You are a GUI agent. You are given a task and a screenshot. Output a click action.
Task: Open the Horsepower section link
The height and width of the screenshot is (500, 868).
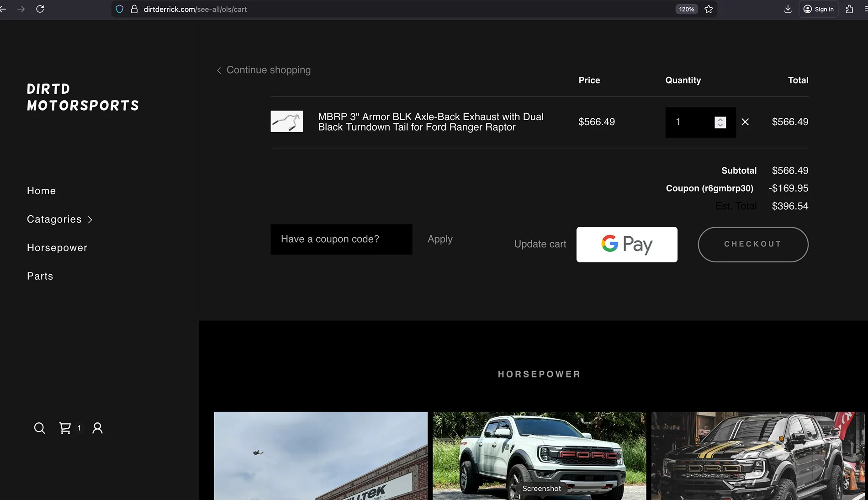click(57, 248)
